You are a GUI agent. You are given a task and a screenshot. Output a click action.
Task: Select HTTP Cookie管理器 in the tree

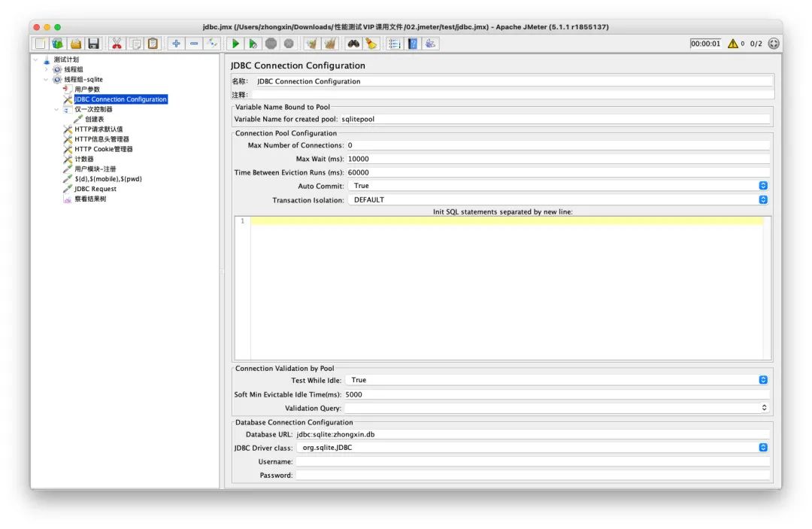104,149
